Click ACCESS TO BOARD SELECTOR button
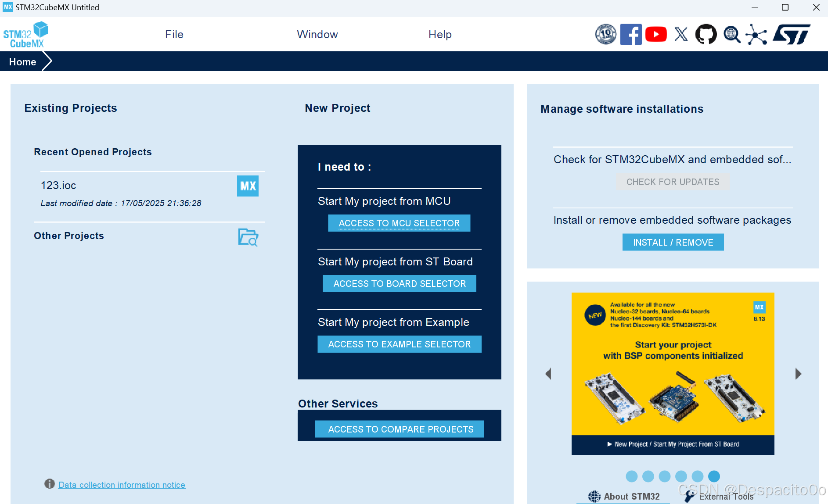828x504 pixels. point(400,284)
